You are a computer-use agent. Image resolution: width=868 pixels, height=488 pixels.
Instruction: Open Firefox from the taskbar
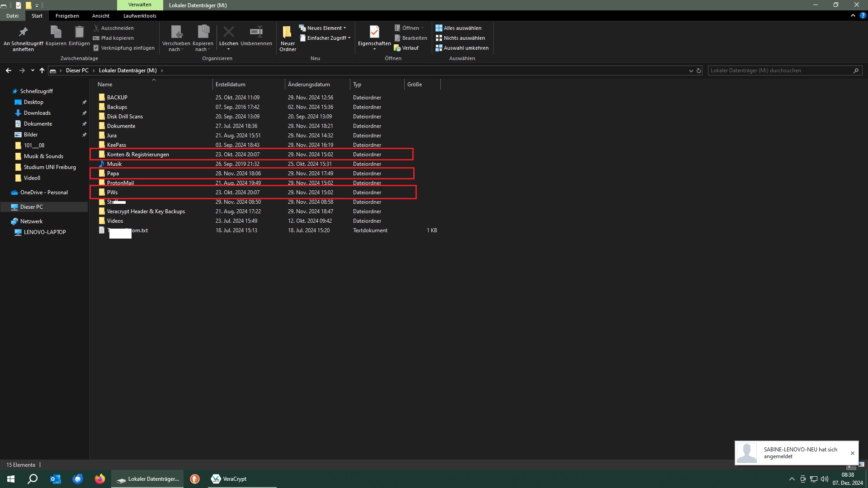click(99, 479)
